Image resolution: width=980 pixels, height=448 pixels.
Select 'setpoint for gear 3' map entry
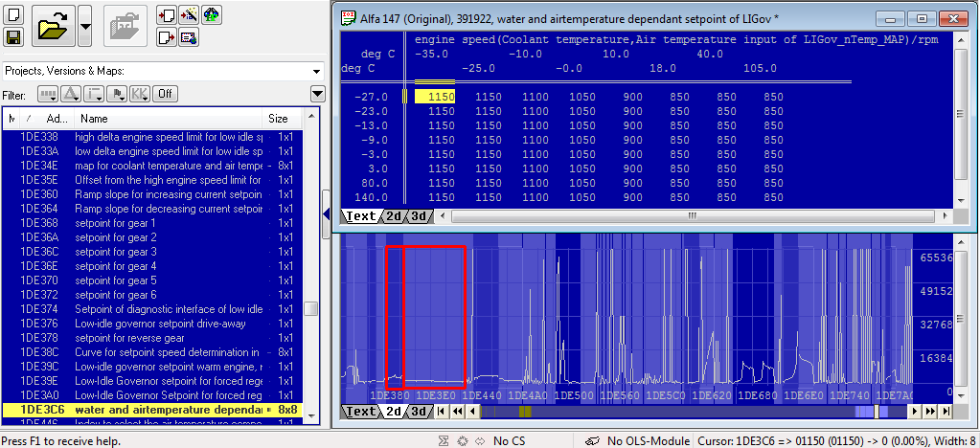116,252
